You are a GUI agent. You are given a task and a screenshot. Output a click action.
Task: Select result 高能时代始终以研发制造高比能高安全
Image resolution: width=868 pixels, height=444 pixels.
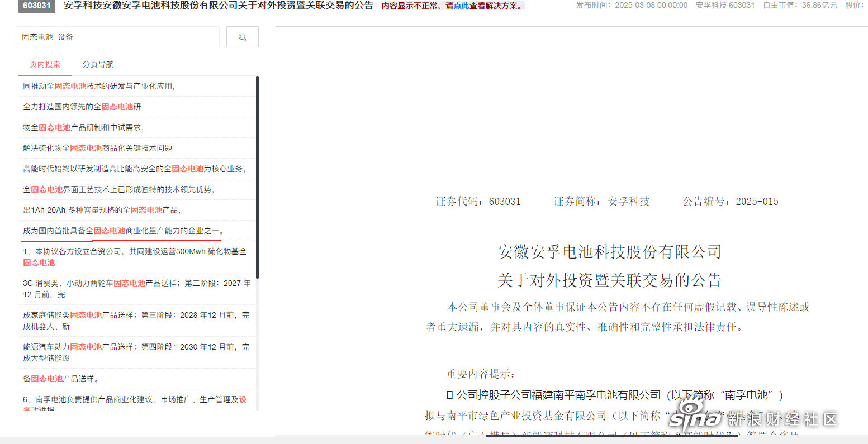coord(137,169)
